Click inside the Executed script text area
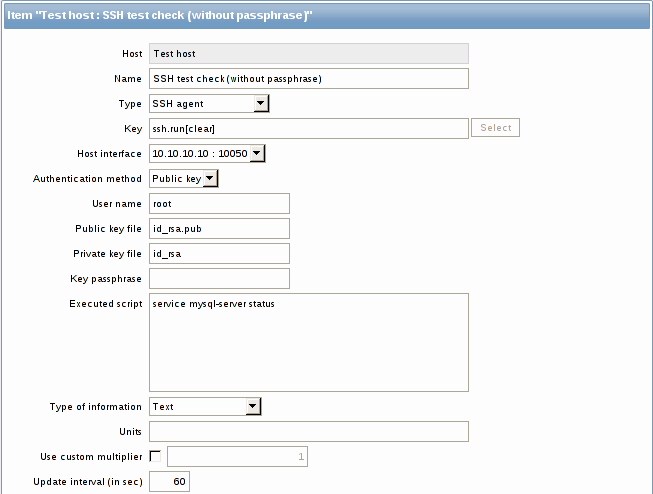Image resolution: width=653 pixels, height=494 pixels. [x=309, y=342]
